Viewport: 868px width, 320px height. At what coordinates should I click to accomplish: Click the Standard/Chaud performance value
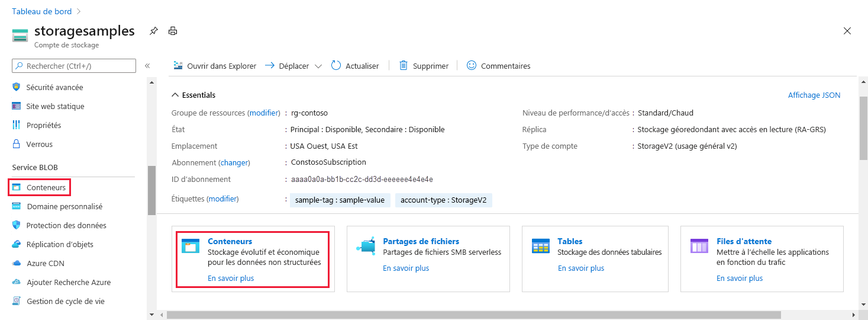(665, 113)
